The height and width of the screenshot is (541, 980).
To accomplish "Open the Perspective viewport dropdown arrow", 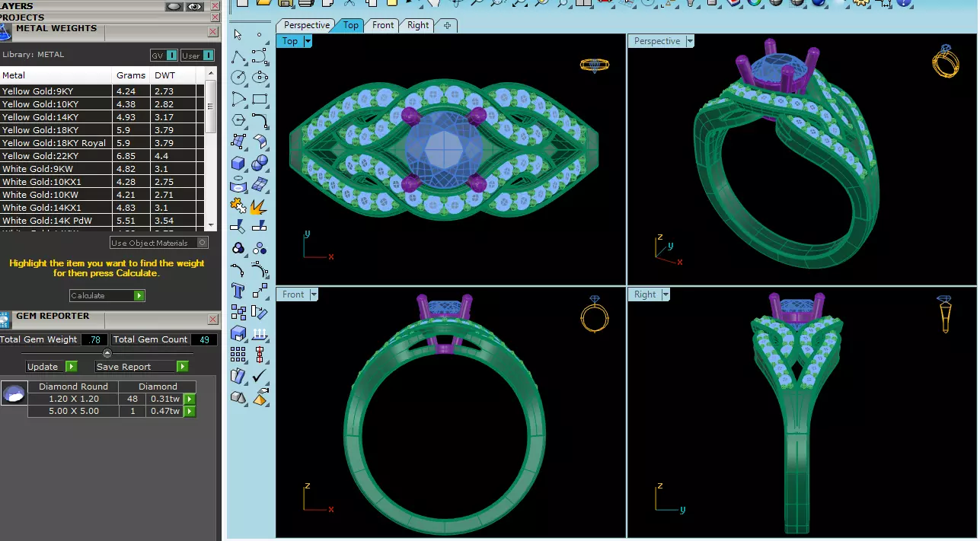I will point(690,41).
